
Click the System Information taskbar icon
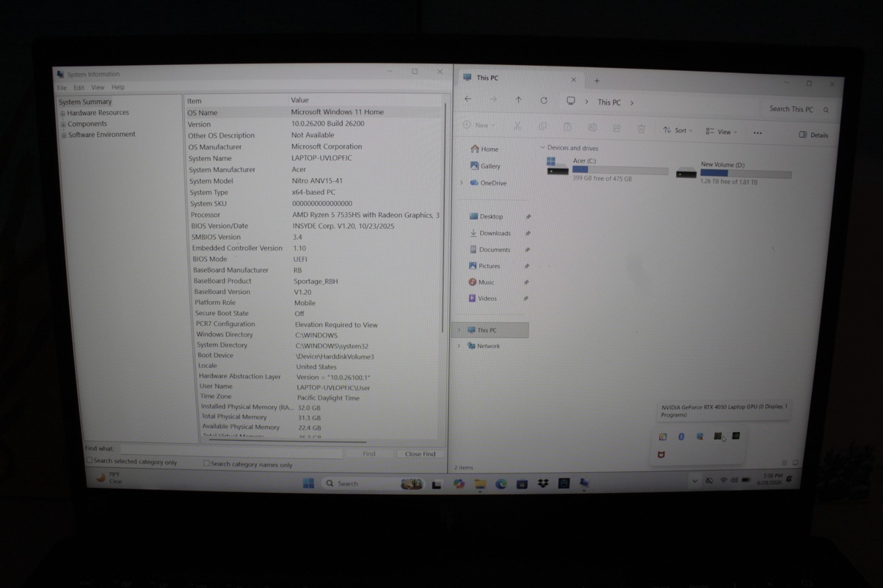(584, 483)
